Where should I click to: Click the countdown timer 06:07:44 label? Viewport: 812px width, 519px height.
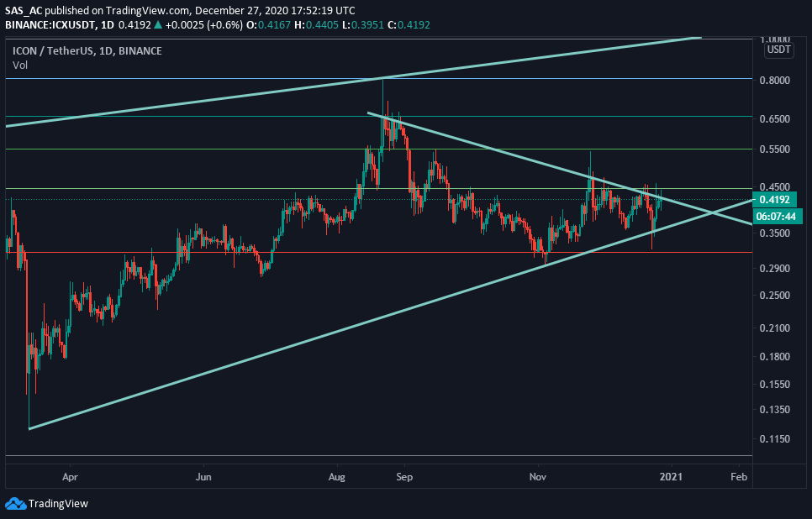click(776, 217)
